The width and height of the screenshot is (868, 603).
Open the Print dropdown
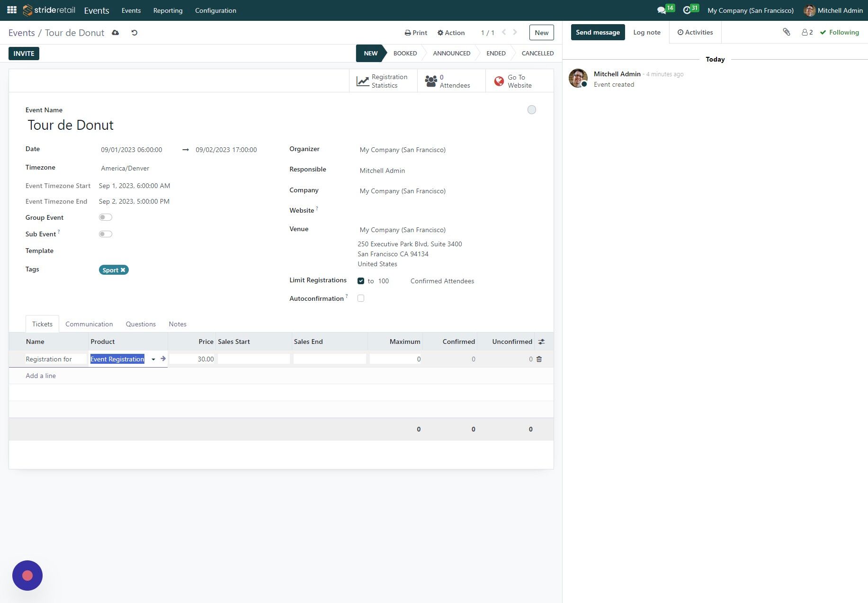[416, 33]
